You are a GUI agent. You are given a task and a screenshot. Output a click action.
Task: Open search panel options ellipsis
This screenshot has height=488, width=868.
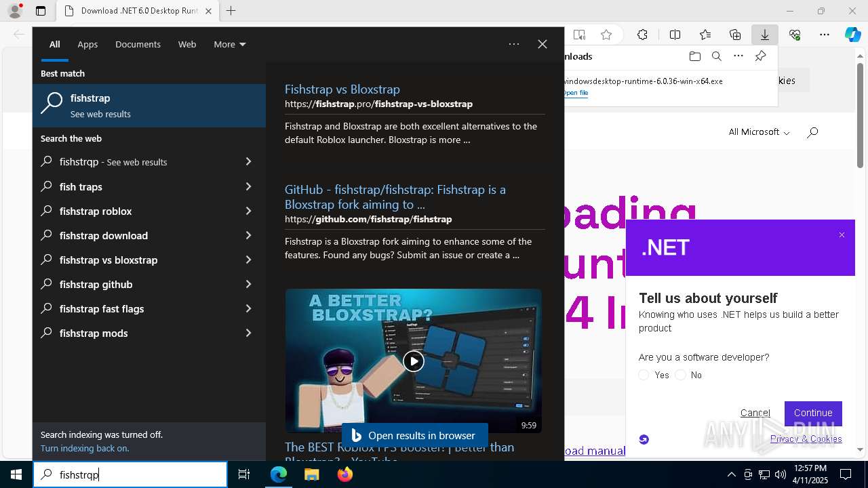(514, 44)
